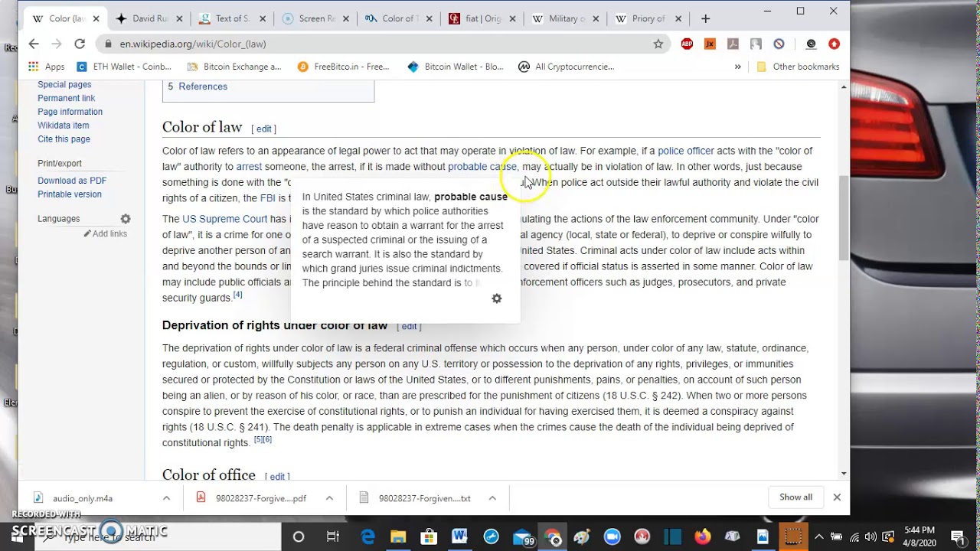Expand options for audio_only.m4a download
This screenshot has height=551, width=980.
click(x=166, y=498)
